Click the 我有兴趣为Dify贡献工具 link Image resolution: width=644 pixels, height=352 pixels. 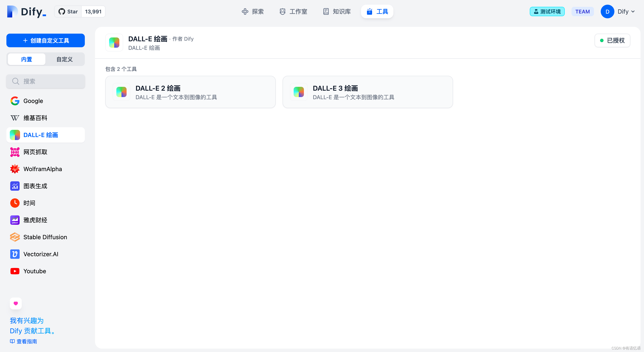[33, 326]
